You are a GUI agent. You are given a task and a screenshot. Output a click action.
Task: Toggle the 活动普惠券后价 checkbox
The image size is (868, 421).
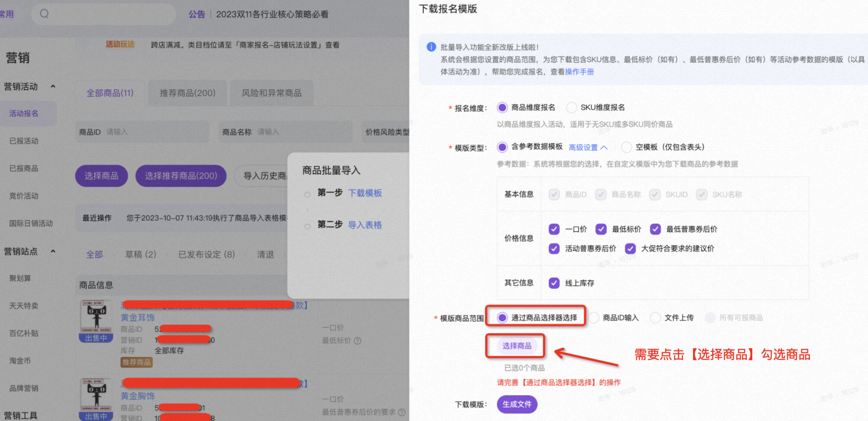coord(554,248)
